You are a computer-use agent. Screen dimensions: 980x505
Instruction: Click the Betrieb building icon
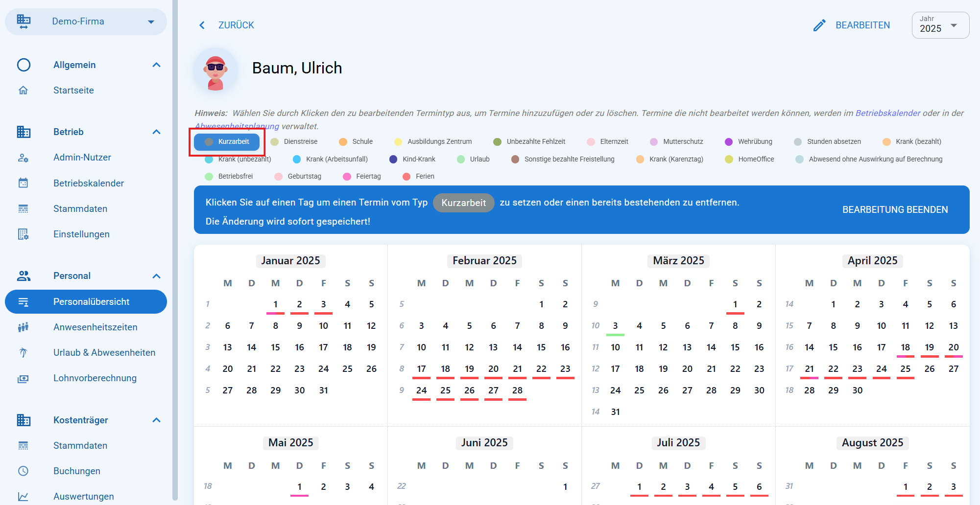click(24, 132)
